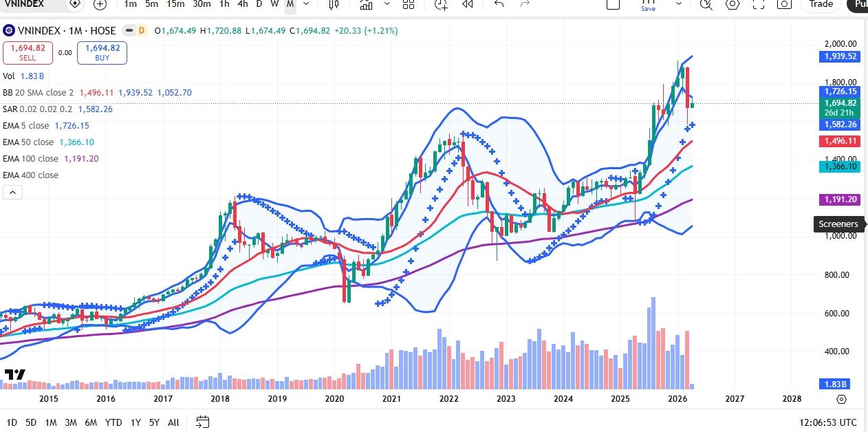
Task: Click the bar Replay rewind icon
Action: pyautogui.click(x=468, y=4)
